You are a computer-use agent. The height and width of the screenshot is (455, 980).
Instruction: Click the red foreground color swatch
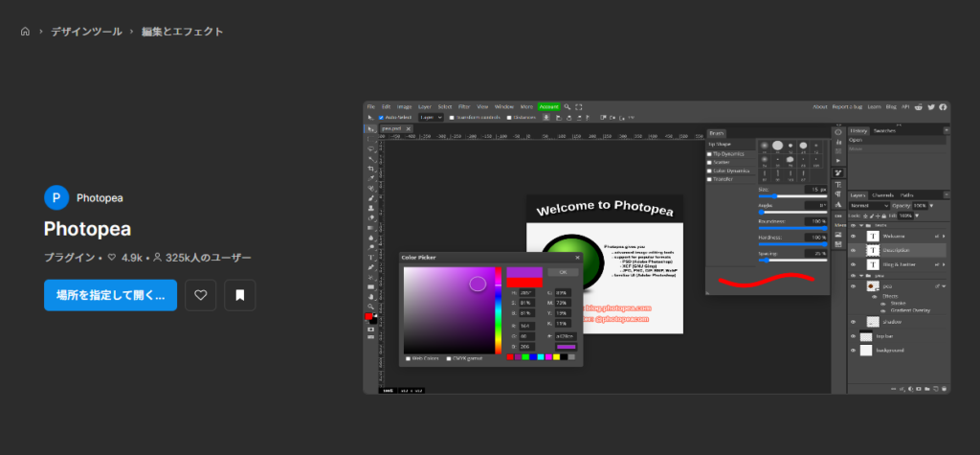click(x=368, y=317)
